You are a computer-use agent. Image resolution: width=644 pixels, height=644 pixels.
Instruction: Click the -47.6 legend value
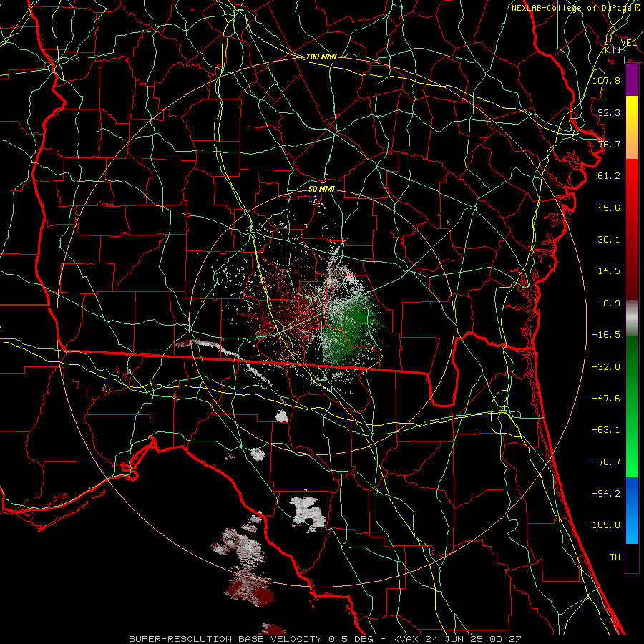(x=606, y=399)
